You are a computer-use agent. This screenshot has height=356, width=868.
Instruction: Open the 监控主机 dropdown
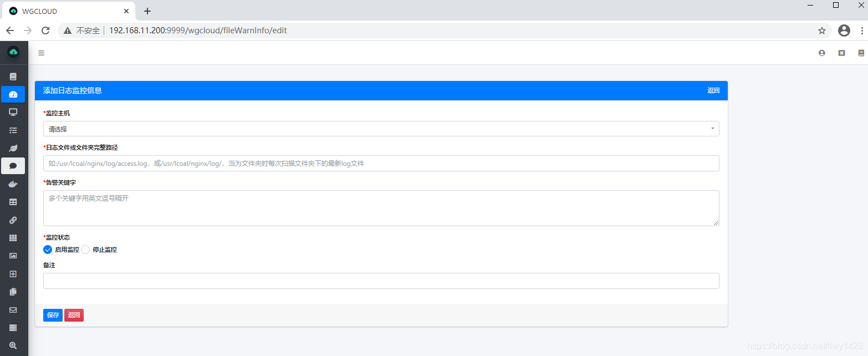click(381, 129)
